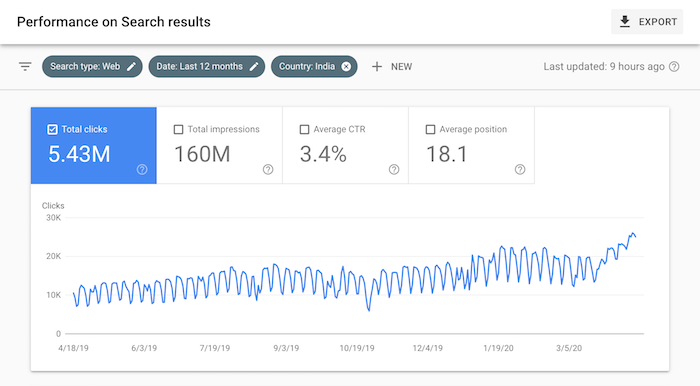Screen dimensions: 700x386
Task: Edit Search type pencil icon
Action: point(131,66)
